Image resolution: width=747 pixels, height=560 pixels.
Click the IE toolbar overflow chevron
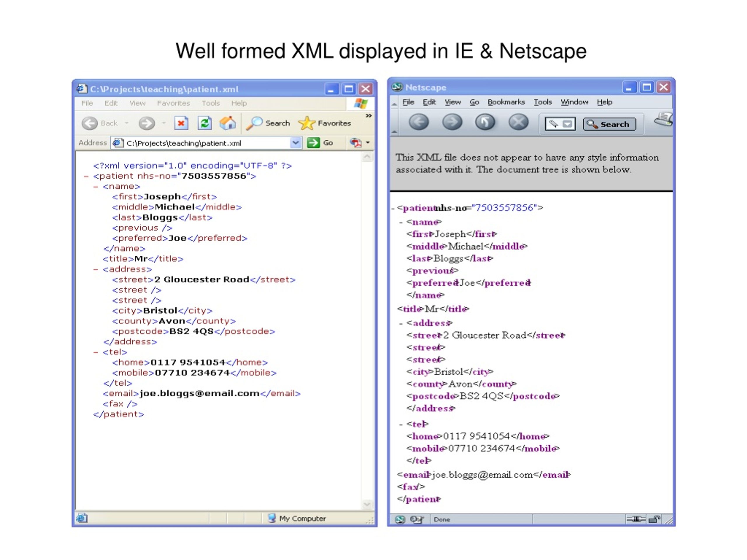click(x=369, y=116)
